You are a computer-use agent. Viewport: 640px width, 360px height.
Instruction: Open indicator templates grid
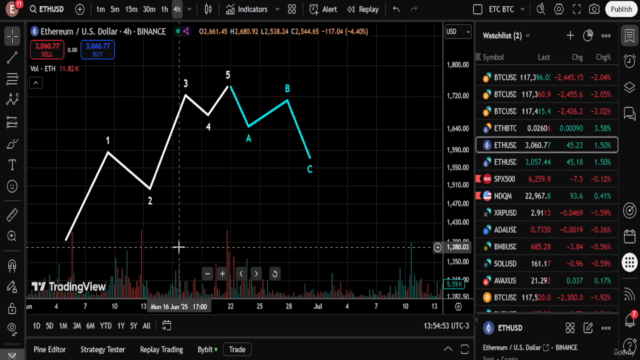click(292, 9)
